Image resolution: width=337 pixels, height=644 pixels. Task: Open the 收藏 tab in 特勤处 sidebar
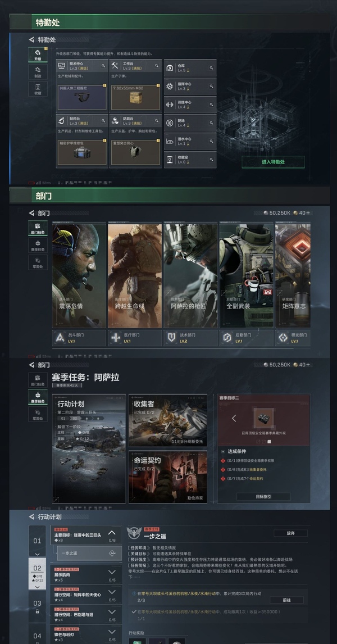38,89
